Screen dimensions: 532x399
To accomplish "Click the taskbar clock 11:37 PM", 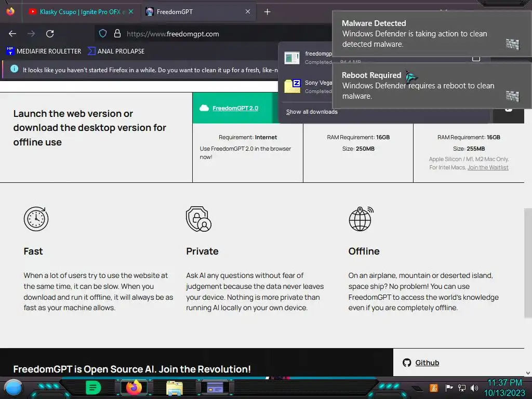I will [x=504, y=383].
